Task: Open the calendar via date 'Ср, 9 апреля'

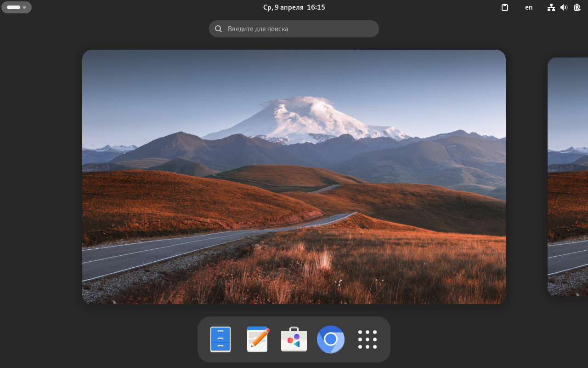Action: pos(283,7)
